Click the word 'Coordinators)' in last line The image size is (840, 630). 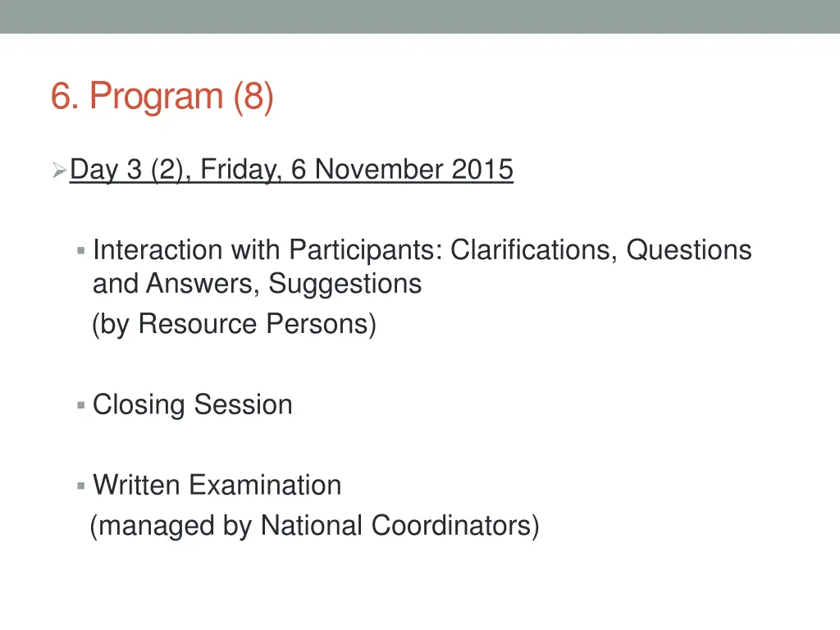(455, 526)
